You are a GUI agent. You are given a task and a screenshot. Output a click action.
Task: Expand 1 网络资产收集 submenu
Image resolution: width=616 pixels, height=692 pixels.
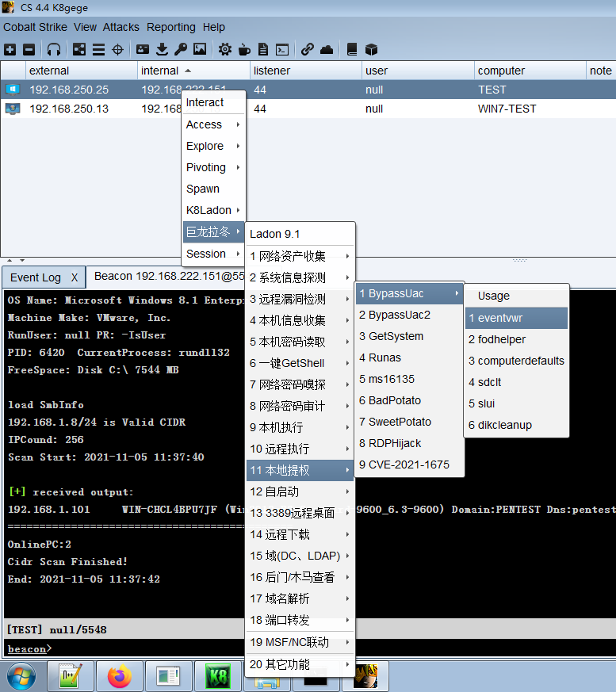300,256
